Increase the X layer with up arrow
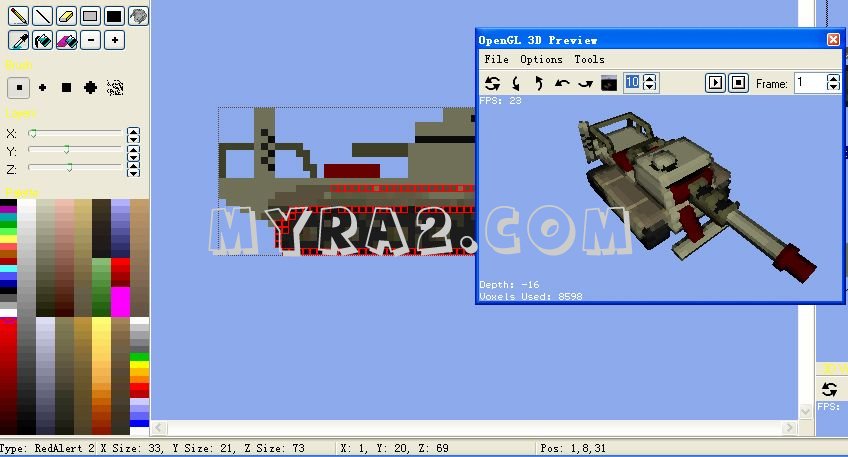 [133, 131]
